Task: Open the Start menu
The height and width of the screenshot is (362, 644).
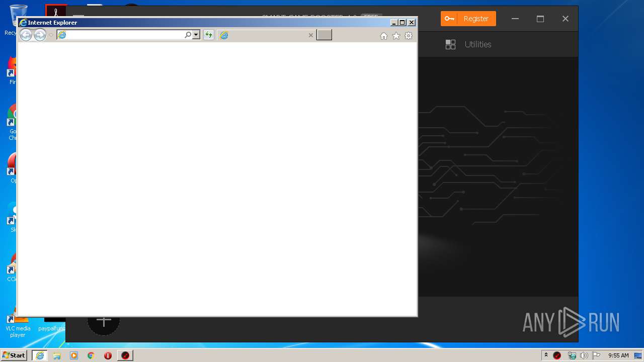Action: point(14,355)
